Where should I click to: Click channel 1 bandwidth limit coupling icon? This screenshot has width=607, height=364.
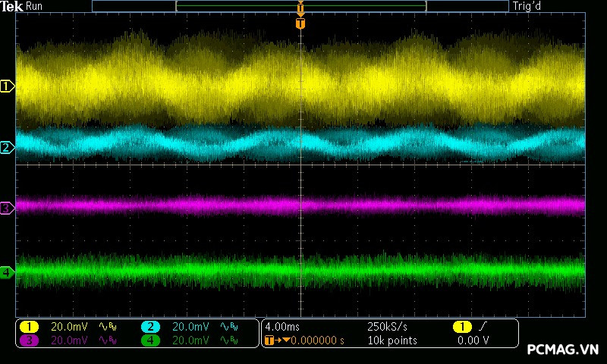[x=106, y=327]
